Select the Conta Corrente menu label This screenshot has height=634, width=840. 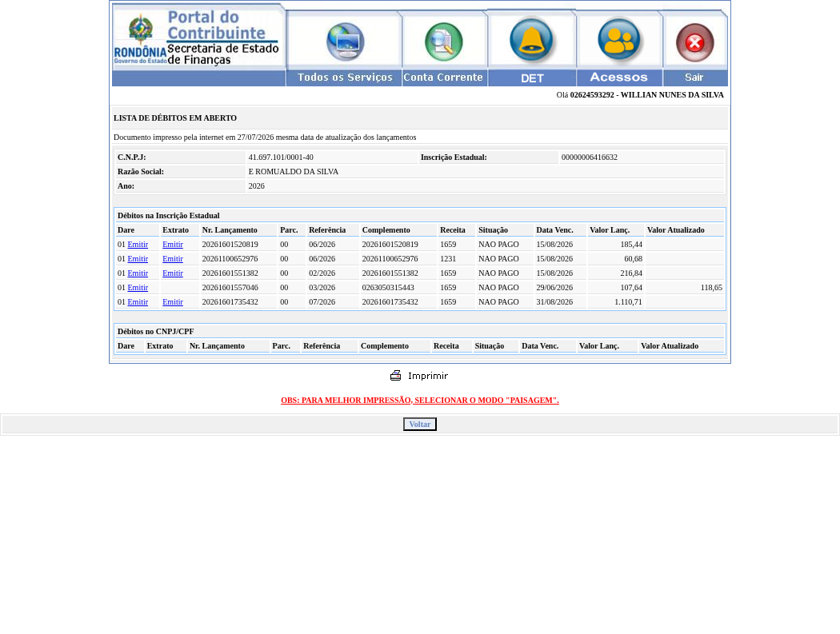[443, 77]
